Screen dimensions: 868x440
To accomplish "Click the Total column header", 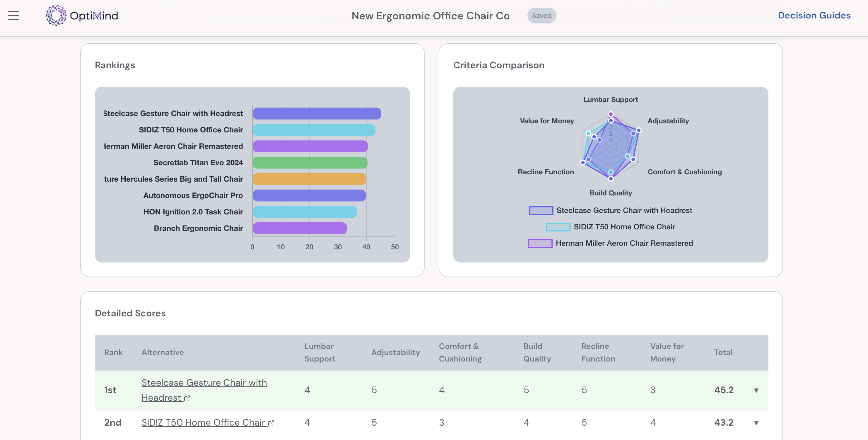I will [x=723, y=352].
